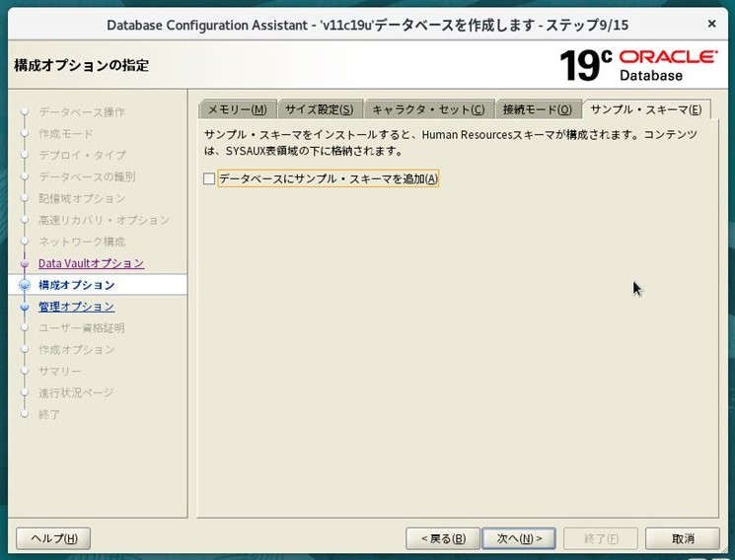Screen dimensions: 735x560
Task: Switch to the メモリー(M) tab
Action: pyautogui.click(x=237, y=109)
